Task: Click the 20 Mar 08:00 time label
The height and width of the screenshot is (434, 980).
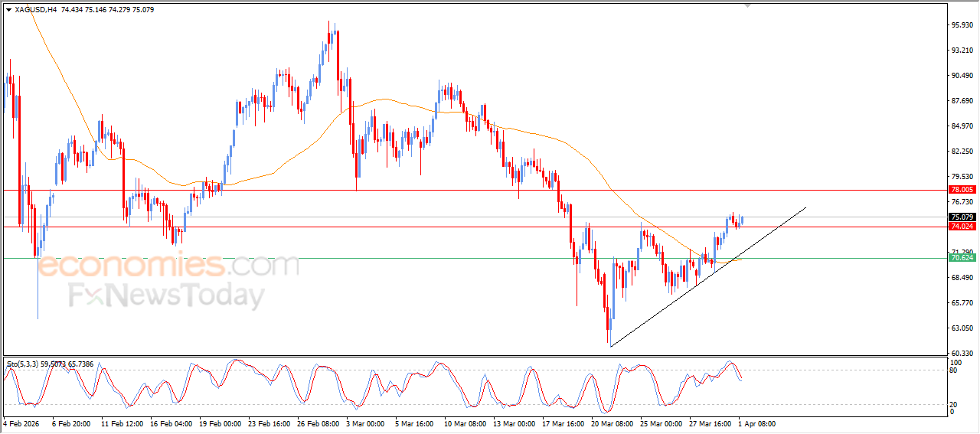Action: click(x=613, y=423)
